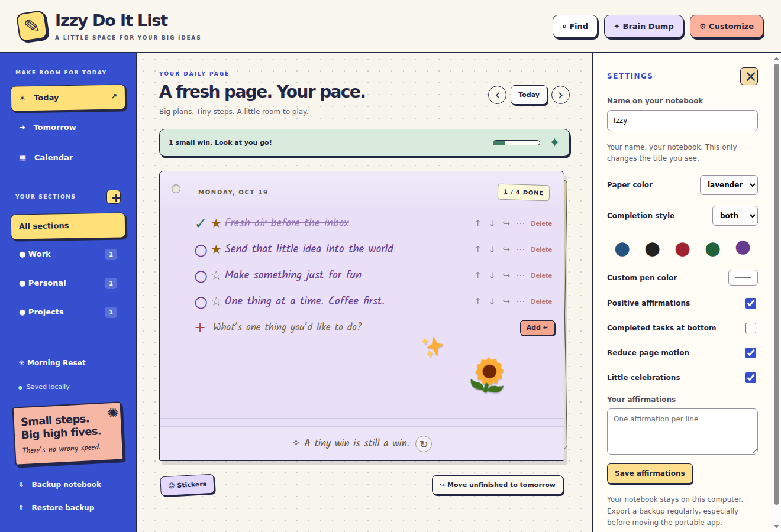Enable Completed tasks at bottom

(x=751, y=328)
